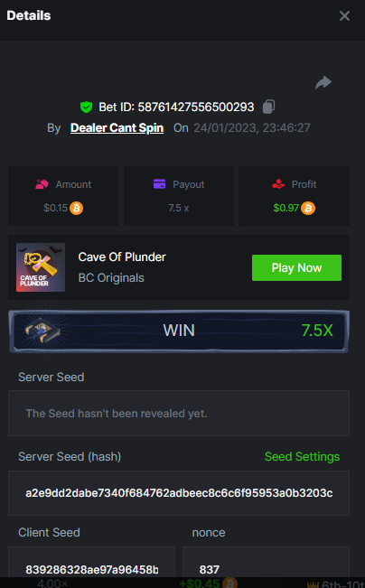
Task: Open Seed Settings link
Action: click(x=302, y=456)
